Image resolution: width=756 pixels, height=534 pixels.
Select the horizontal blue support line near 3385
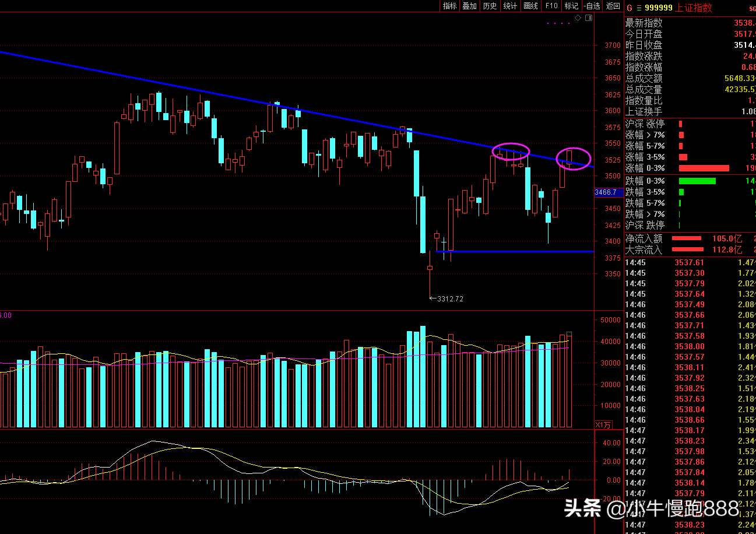click(515, 251)
